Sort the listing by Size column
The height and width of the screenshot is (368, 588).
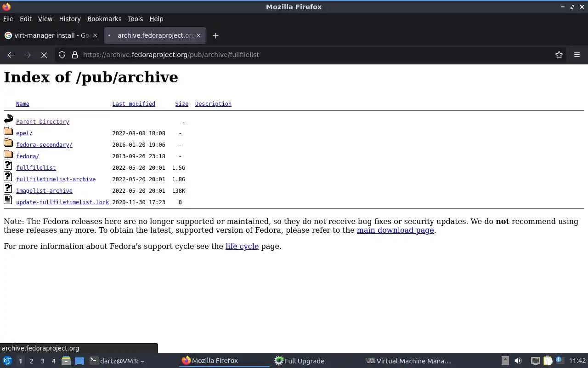pyautogui.click(x=181, y=104)
